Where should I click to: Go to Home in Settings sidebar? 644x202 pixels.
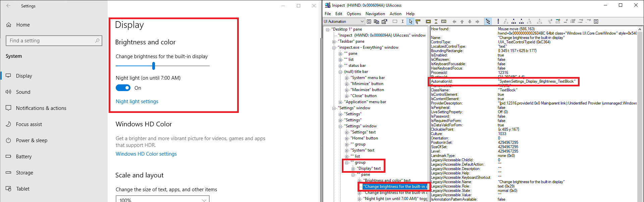23,25
